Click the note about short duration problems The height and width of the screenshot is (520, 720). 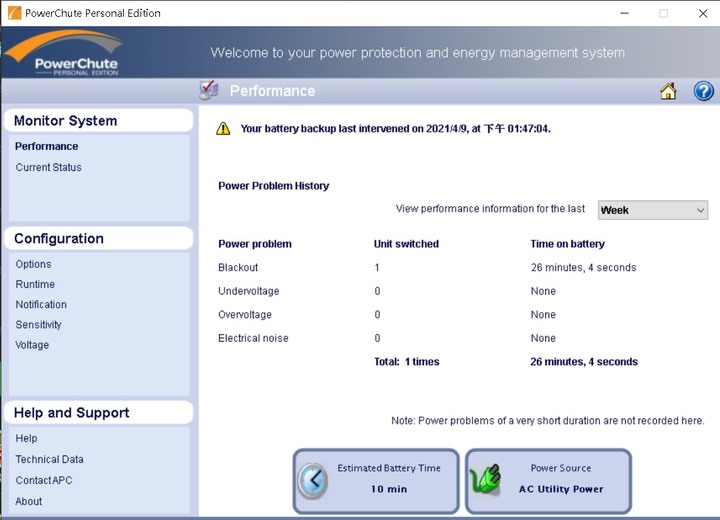tap(547, 421)
